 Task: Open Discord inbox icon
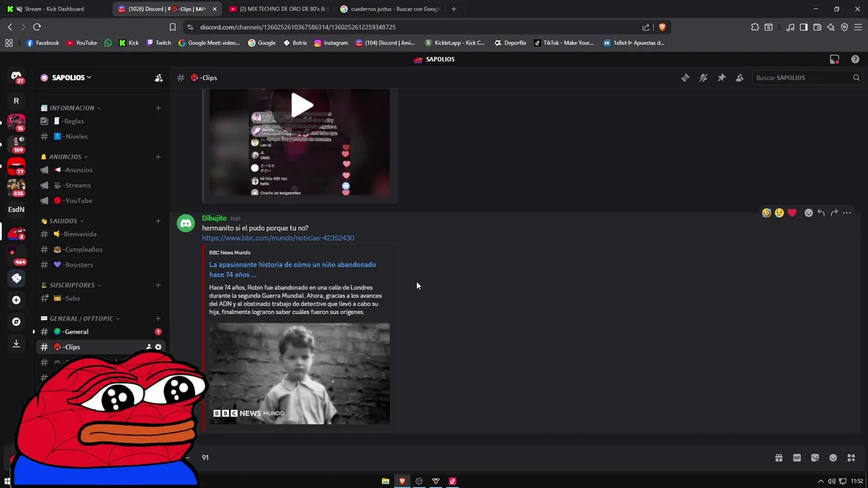click(x=835, y=60)
